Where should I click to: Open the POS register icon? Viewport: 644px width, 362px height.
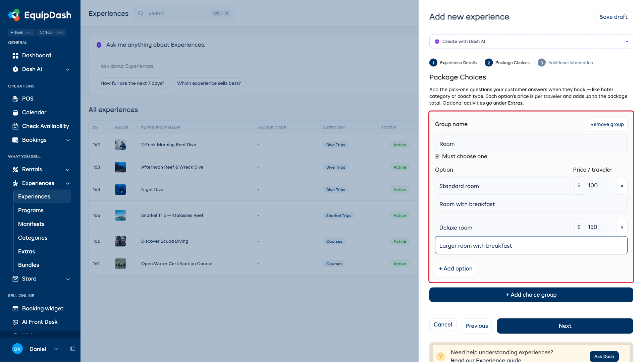(x=15, y=99)
